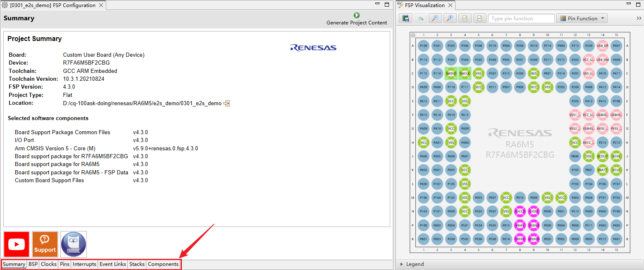Open the orange Support icon
This screenshot has width=644, height=270.
coord(45,244)
